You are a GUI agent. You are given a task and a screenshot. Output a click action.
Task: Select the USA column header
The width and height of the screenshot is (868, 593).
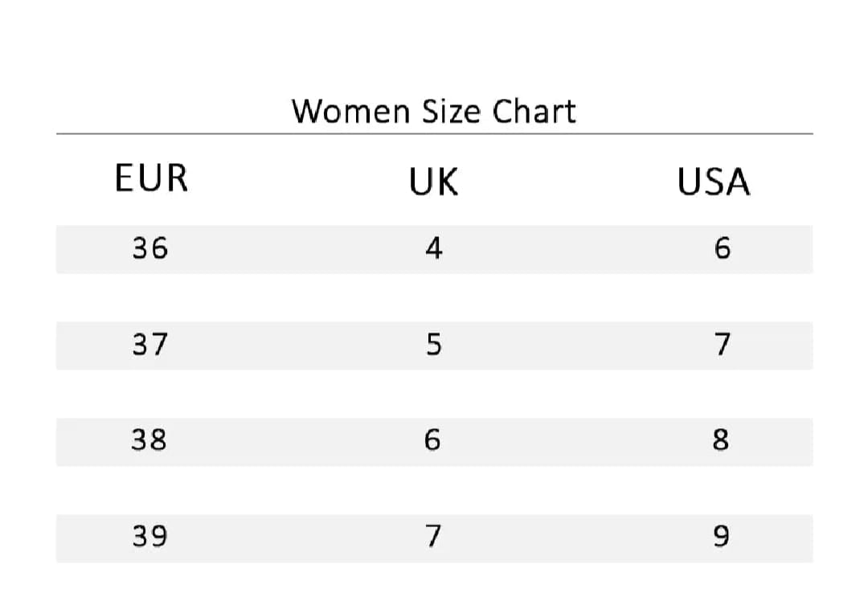point(714,182)
